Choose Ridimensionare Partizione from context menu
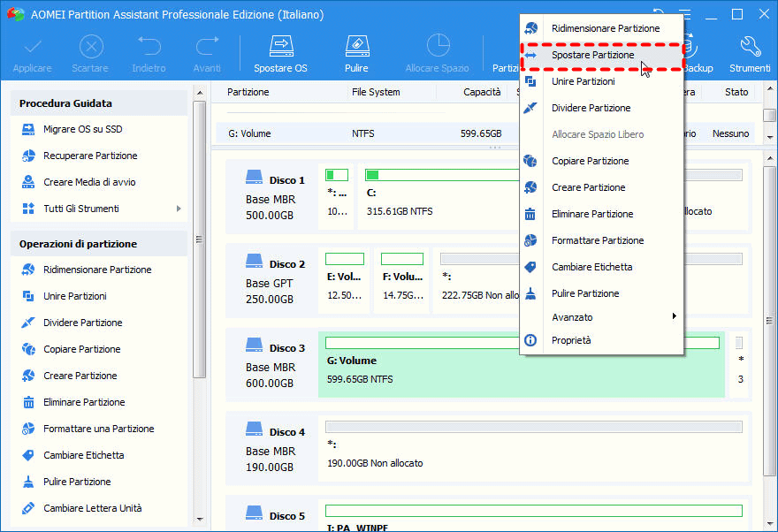The height and width of the screenshot is (532, 778). 601,28
